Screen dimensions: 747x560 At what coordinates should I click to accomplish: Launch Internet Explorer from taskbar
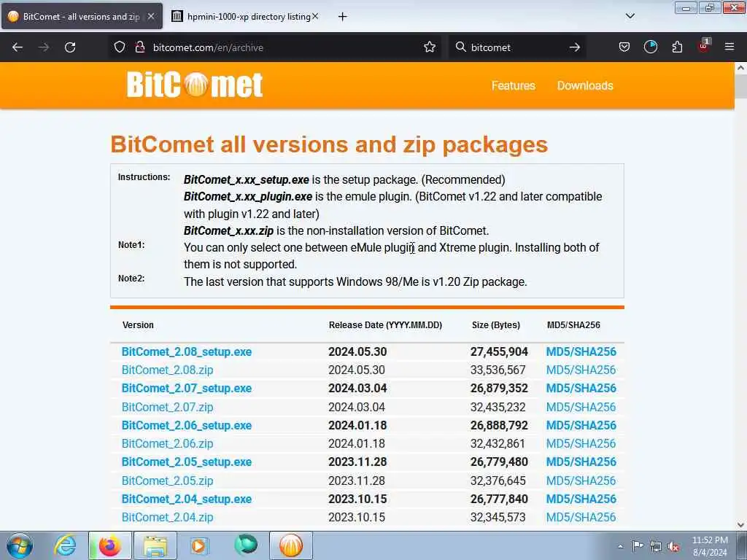tap(65, 545)
